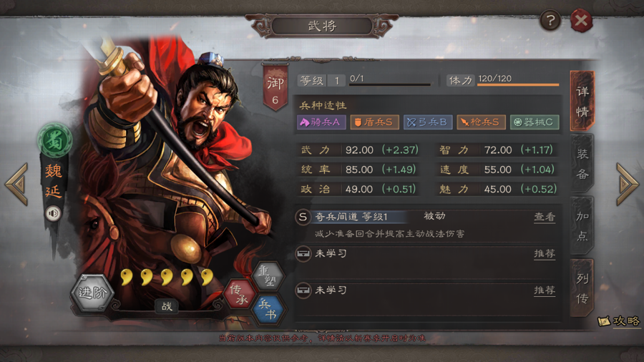Play Wei Yan's voice with speaker icon
The image size is (644, 362).
(x=53, y=213)
